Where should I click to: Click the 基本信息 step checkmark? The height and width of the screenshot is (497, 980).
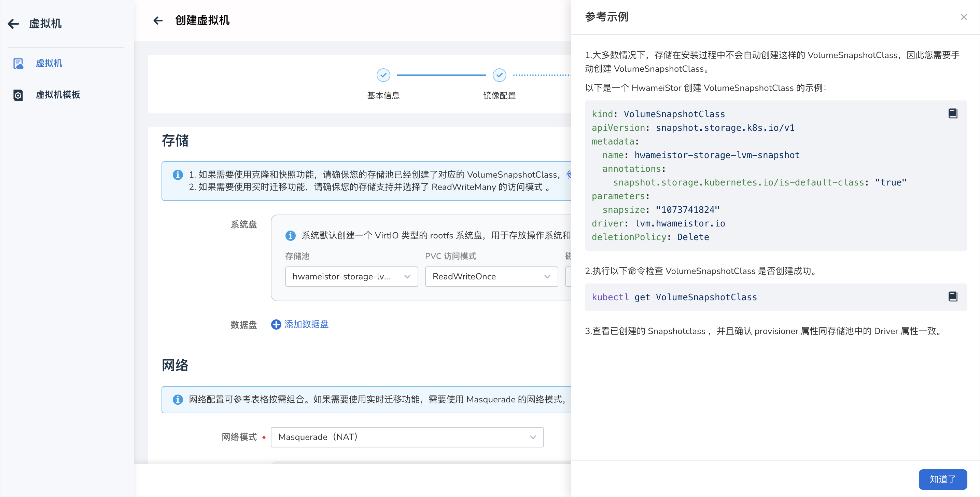tap(383, 75)
